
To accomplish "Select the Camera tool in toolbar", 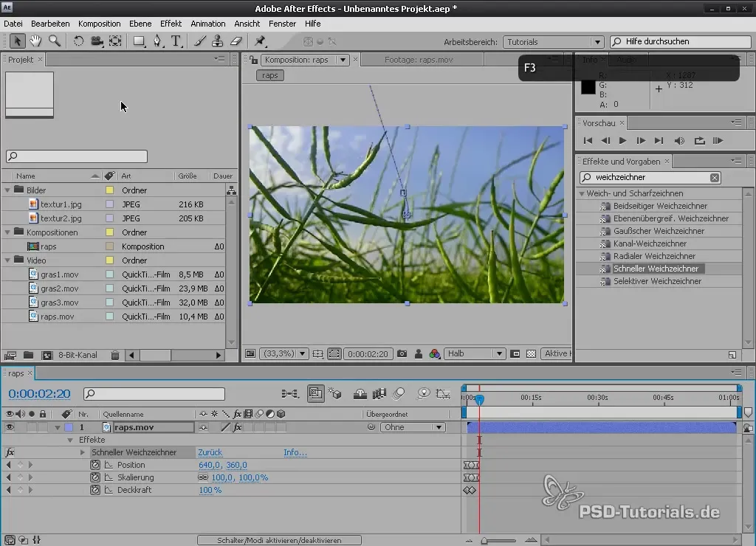I will pyautogui.click(x=97, y=41).
